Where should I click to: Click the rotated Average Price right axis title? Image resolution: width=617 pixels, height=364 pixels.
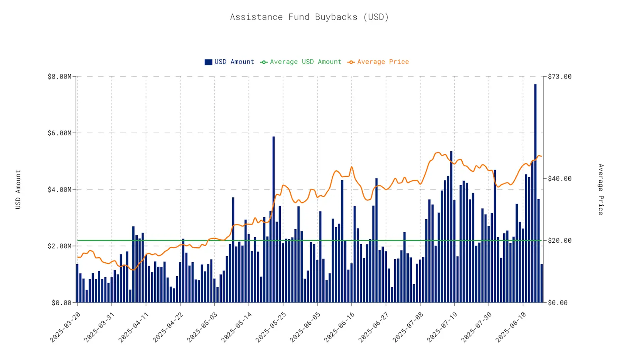(x=600, y=190)
